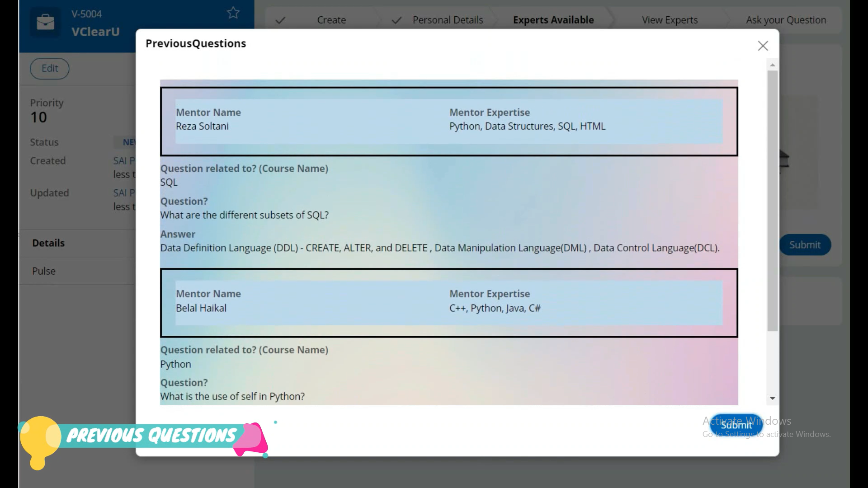Click the Edit button
The height and width of the screenshot is (488, 868).
click(50, 68)
